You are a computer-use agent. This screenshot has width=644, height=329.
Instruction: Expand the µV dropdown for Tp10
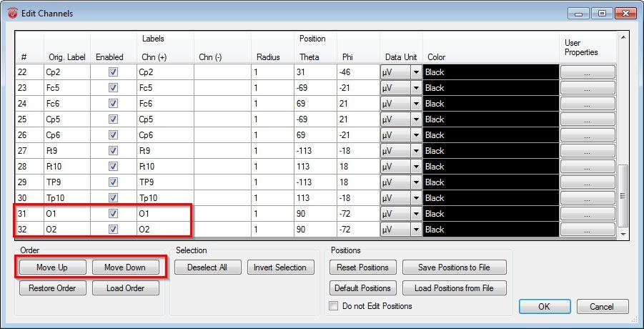(x=416, y=198)
